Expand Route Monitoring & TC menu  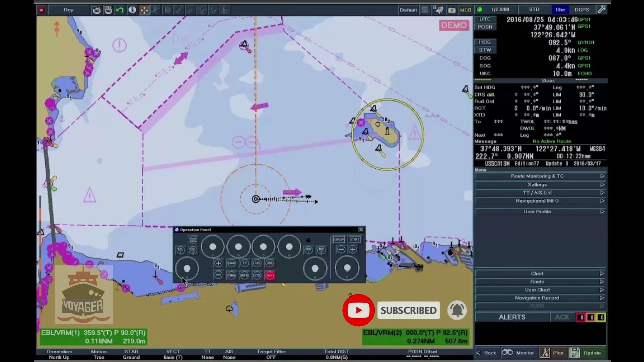[x=540, y=176]
